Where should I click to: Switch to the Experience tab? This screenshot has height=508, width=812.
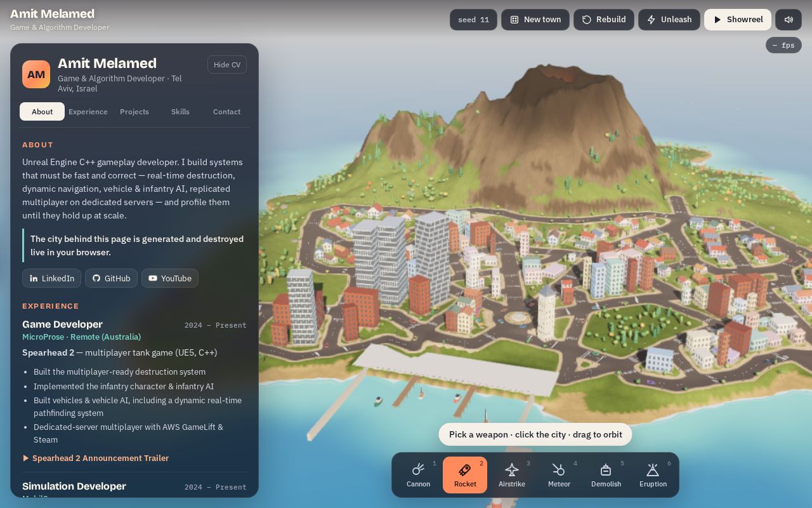(88, 111)
